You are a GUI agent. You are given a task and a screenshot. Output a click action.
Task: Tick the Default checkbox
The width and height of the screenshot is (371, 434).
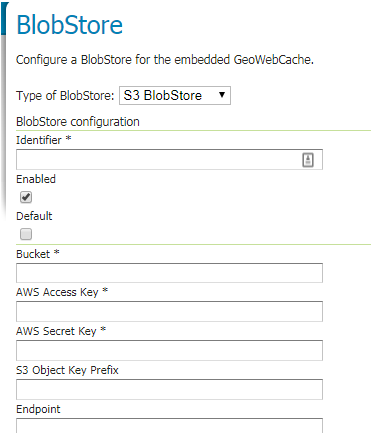26,234
